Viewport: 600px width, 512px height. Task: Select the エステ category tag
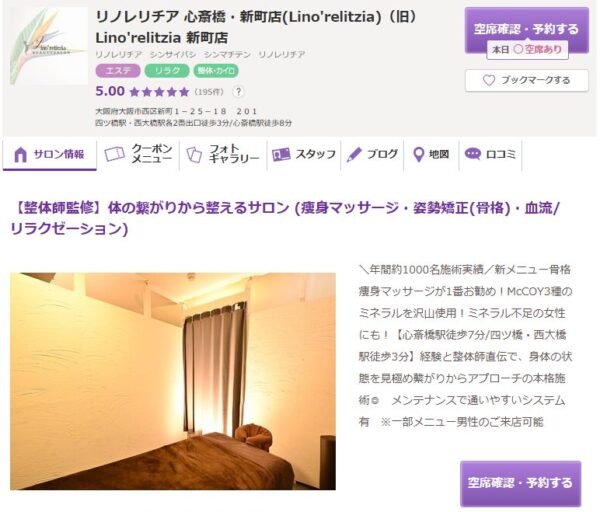click(x=118, y=71)
